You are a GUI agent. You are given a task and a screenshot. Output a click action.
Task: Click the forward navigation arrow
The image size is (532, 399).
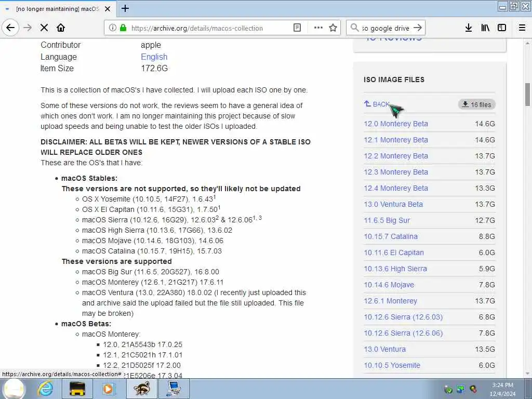point(28,28)
